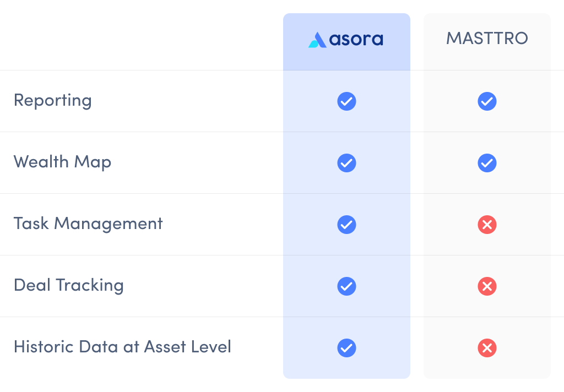Click MASTTRO's red cross for Historic Data
The image size is (564, 392).
tap(487, 348)
